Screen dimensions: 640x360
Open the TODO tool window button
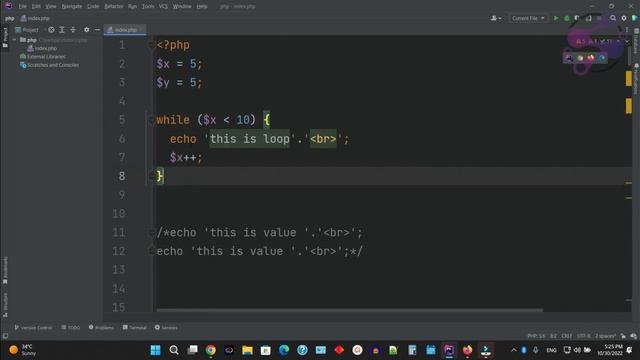point(71,328)
